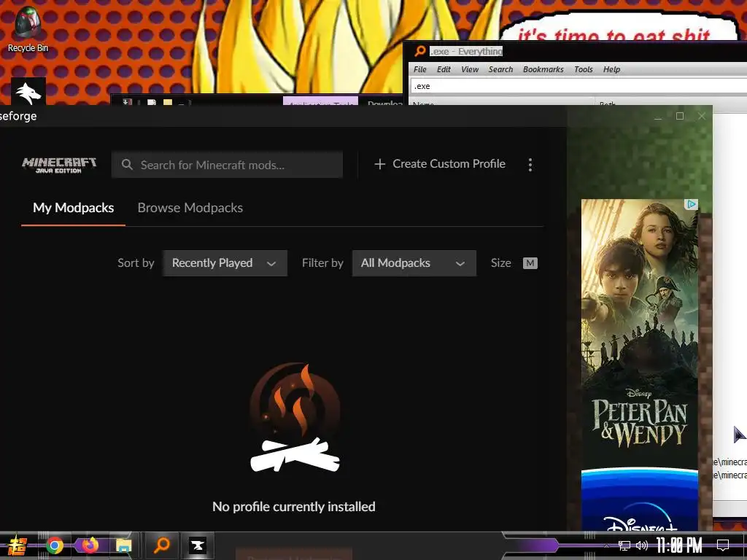Focus the Search for Minecraft mods field

(x=228, y=165)
